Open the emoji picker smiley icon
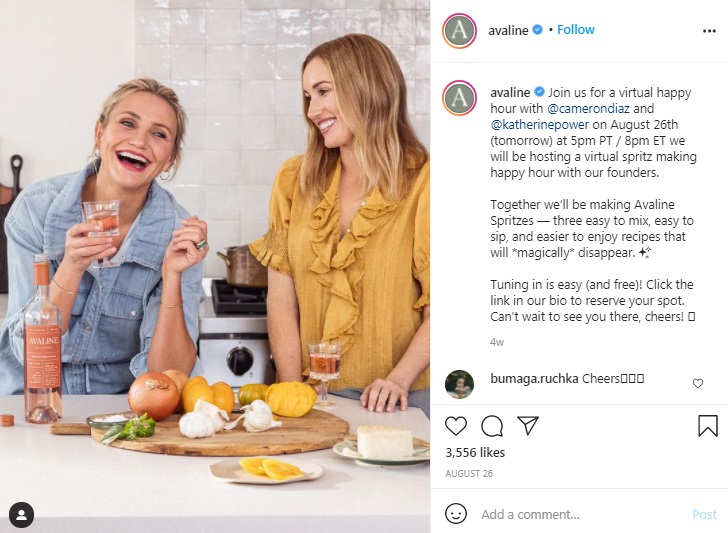This screenshot has height=533, width=728. tap(455, 514)
